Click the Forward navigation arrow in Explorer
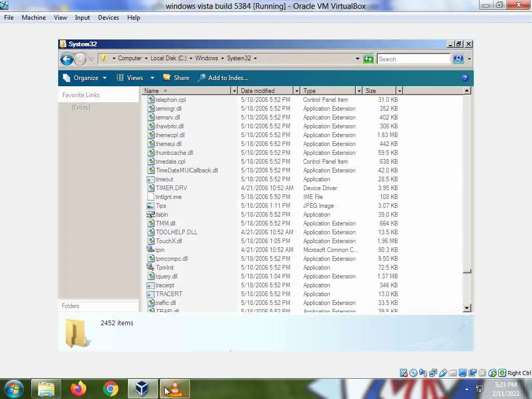The image size is (532, 399). click(x=80, y=59)
